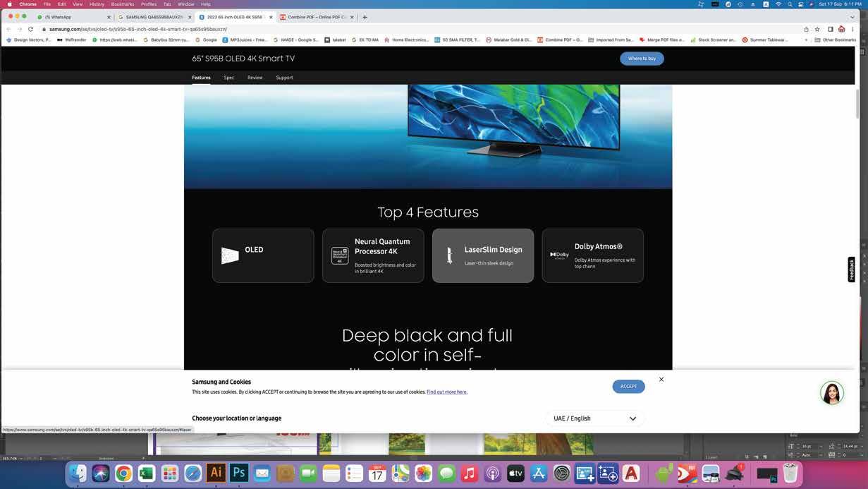Open Microsoft Excel from the Dock

[147, 473]
